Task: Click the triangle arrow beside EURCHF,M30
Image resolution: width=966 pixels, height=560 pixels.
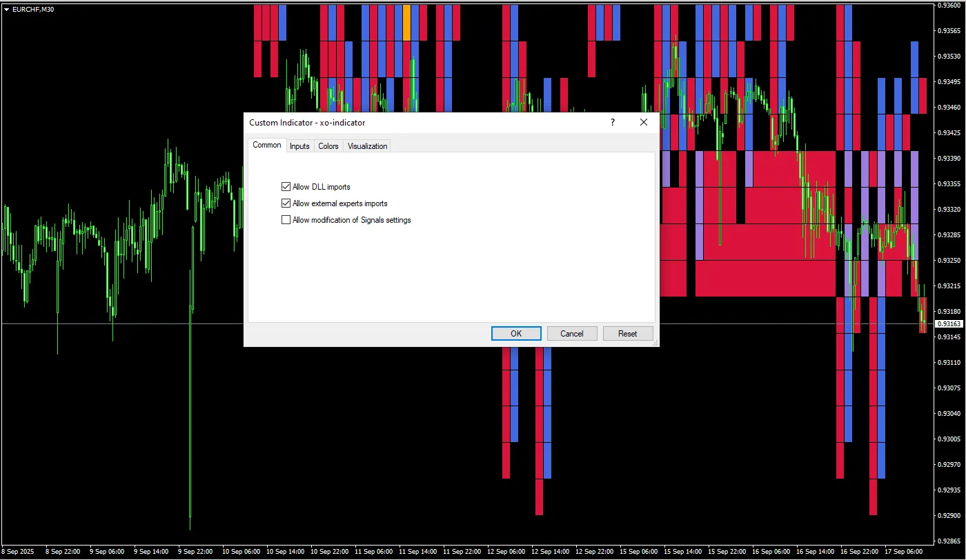Action: [x=6, y=9]
